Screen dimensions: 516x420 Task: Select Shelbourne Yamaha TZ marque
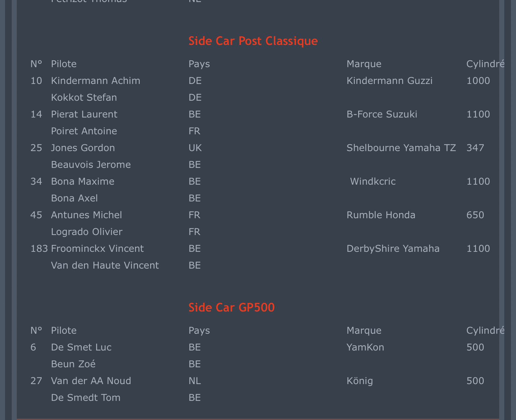[x=401, y=148]
